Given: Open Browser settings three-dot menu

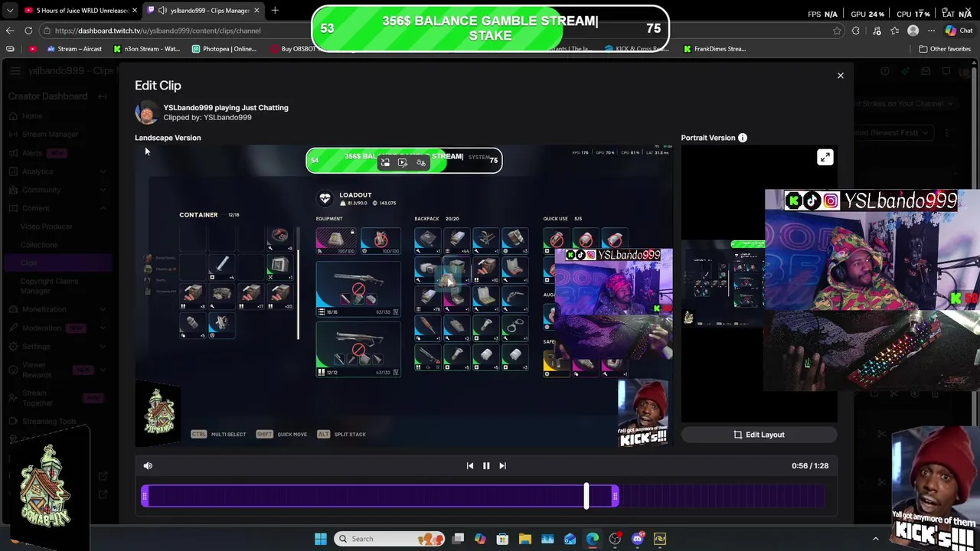Looking at the screenshot, I should point(933,31).
